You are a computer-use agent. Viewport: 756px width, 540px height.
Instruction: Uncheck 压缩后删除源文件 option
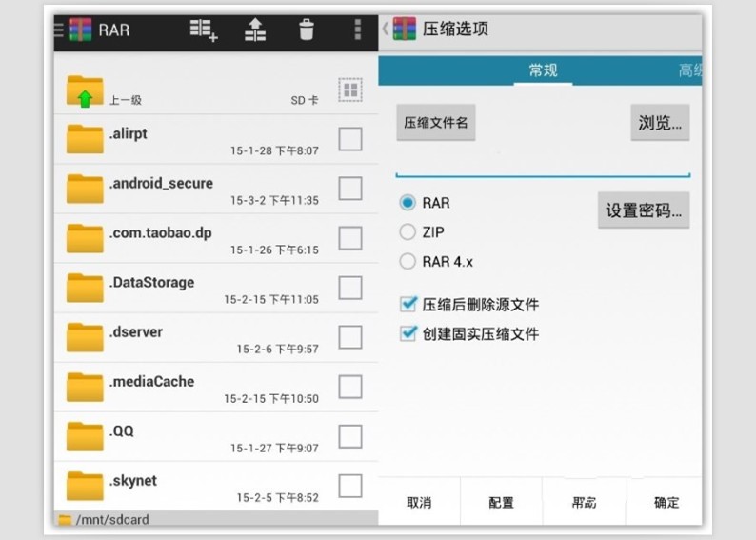[408, 304]
